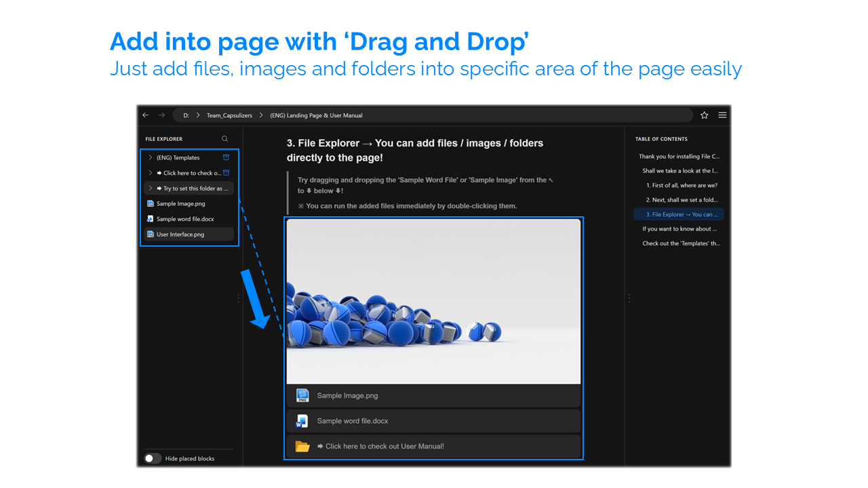Click PNG icon of Sample Image.png in explorer

pyautogui.click(x=151, y=203)
